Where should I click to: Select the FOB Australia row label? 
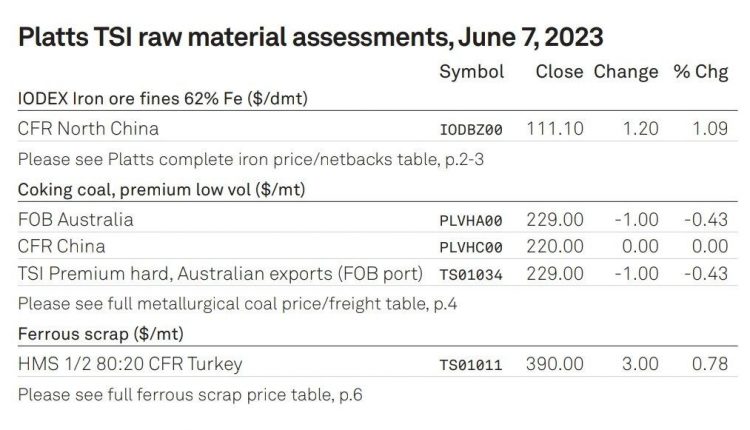click(x=76, y=220)
